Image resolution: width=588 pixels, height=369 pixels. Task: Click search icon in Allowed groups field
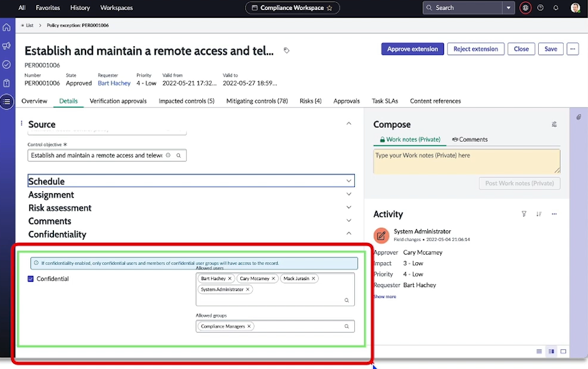[x=347, y=326]
